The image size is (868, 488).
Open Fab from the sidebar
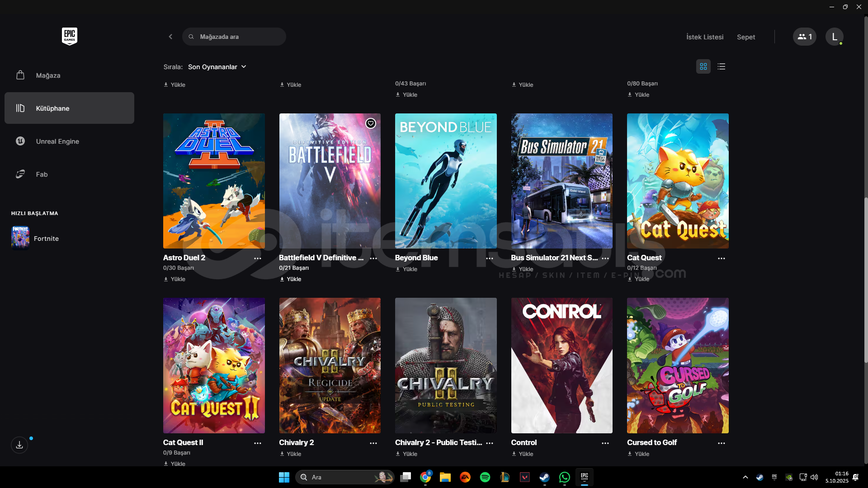(x=42, y=174)
